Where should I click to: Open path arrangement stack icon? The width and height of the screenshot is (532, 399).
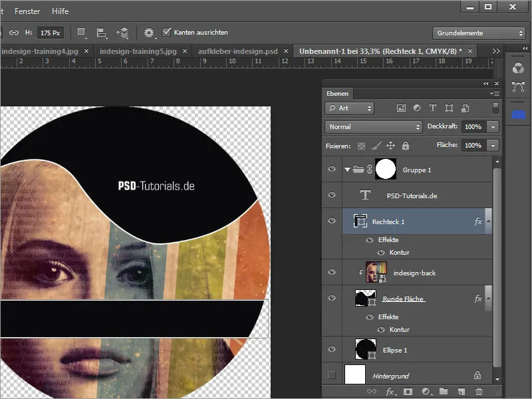click(x=122, y=33)
